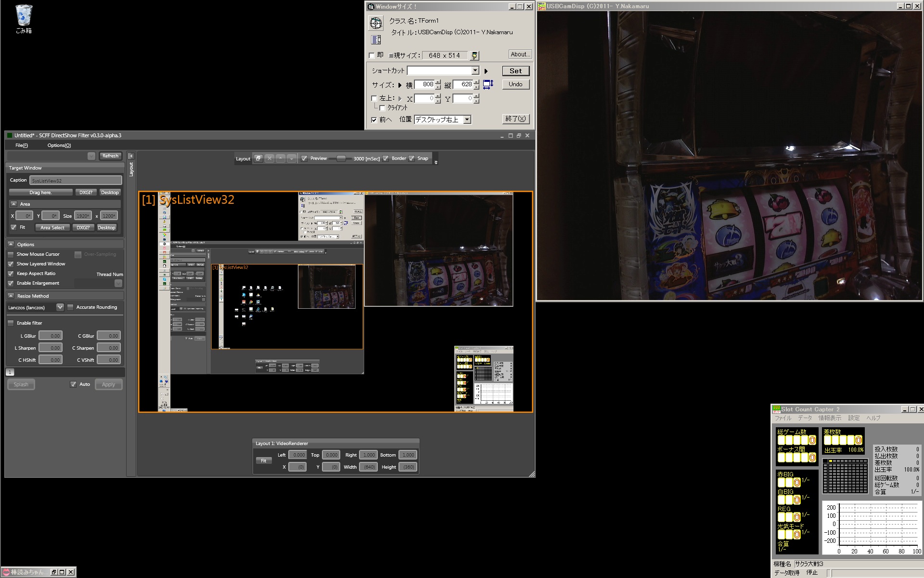Click the toolbar overflow arrow after Snap
Image resolution: width=924 pixels, height=578 pixels.
tap(436, 162)
